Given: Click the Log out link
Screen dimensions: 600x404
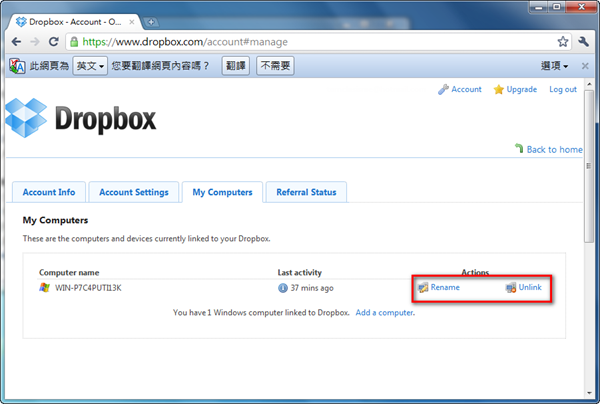Looking at the screenshot, I should (563, 89).
